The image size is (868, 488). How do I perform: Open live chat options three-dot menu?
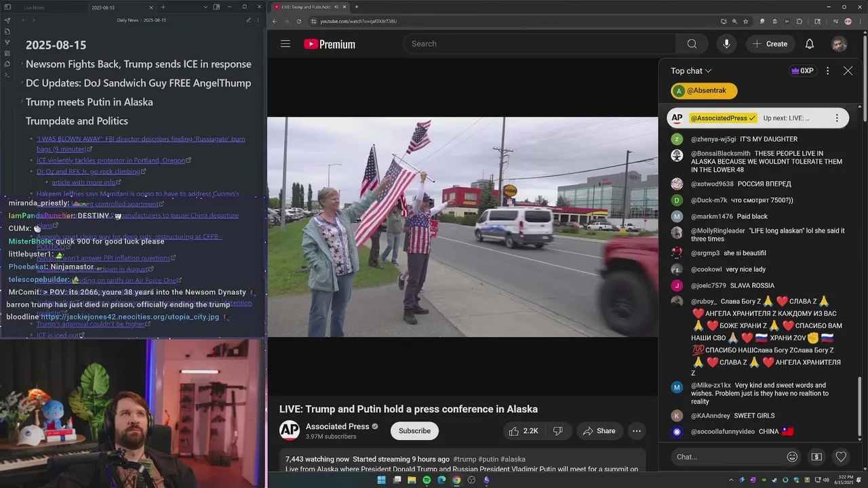(x=827, y=70)
